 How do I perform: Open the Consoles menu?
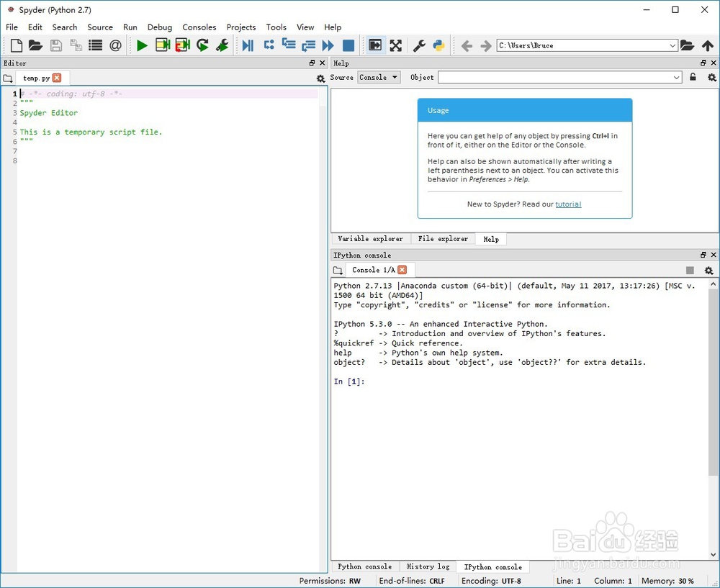(x=199, y=27)
